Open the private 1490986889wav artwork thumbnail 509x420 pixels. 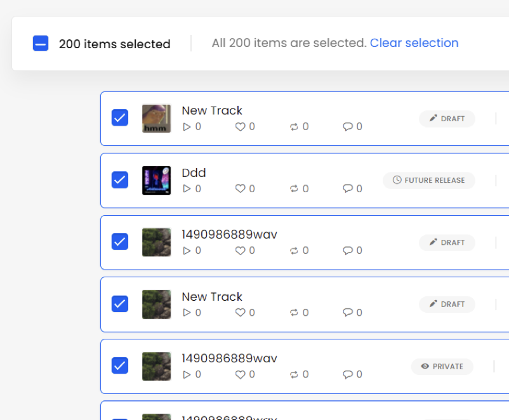click(157, 367)
